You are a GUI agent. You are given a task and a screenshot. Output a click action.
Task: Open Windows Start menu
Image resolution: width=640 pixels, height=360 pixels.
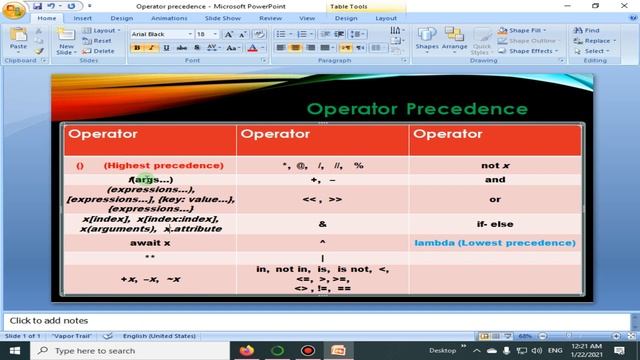(15, 351)
